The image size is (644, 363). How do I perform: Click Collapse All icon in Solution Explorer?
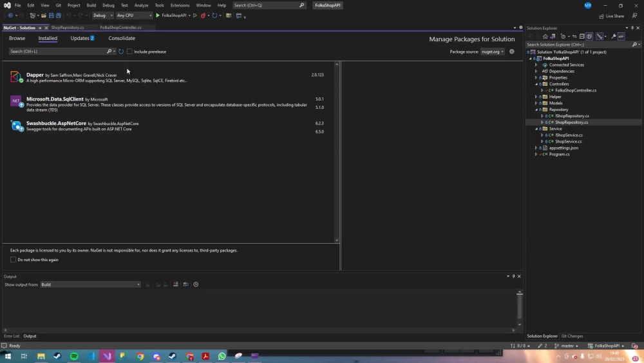tap(582, 36)
